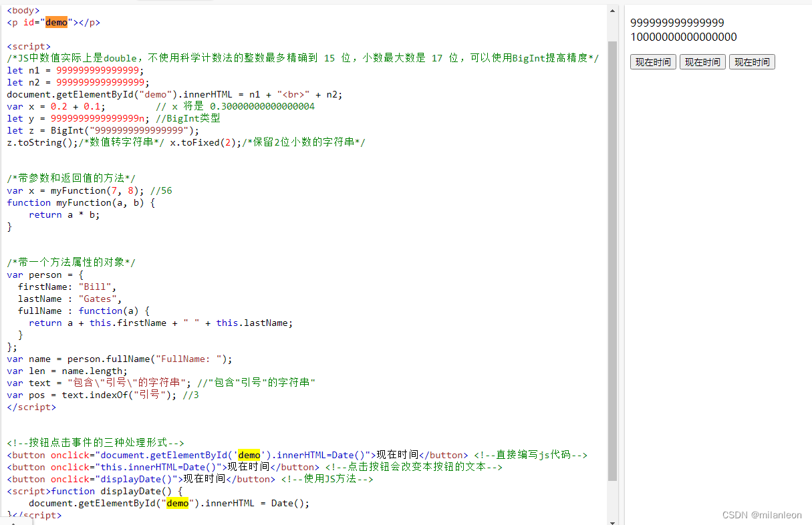
Task: Click the <!--点击按钮会改变本按钮的文本--> comment
Action: click(x=414, y=467)
